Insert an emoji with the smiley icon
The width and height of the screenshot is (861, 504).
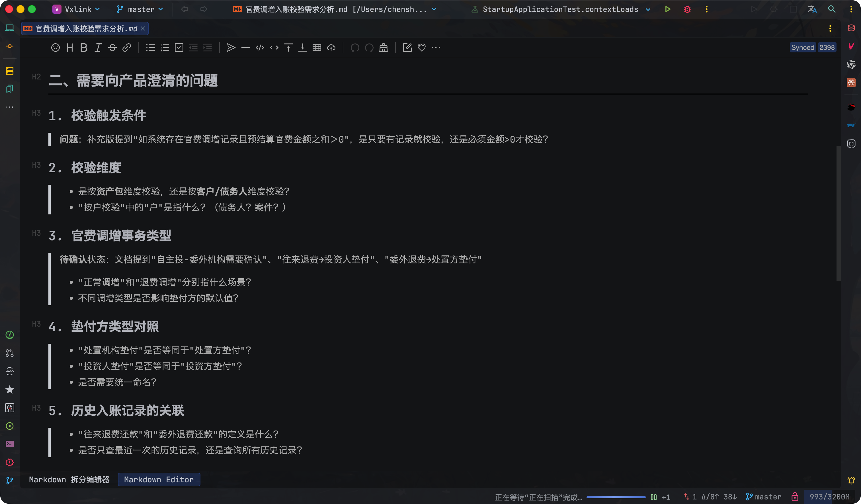pyautogui.click(x=55, y=48)
